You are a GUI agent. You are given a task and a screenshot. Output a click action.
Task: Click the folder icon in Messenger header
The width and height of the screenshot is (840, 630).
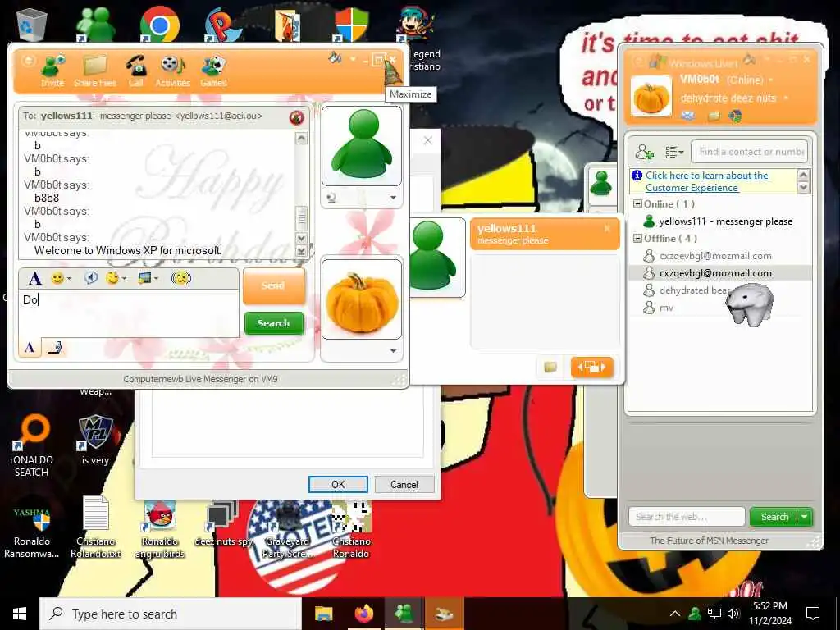coord(714,116)
